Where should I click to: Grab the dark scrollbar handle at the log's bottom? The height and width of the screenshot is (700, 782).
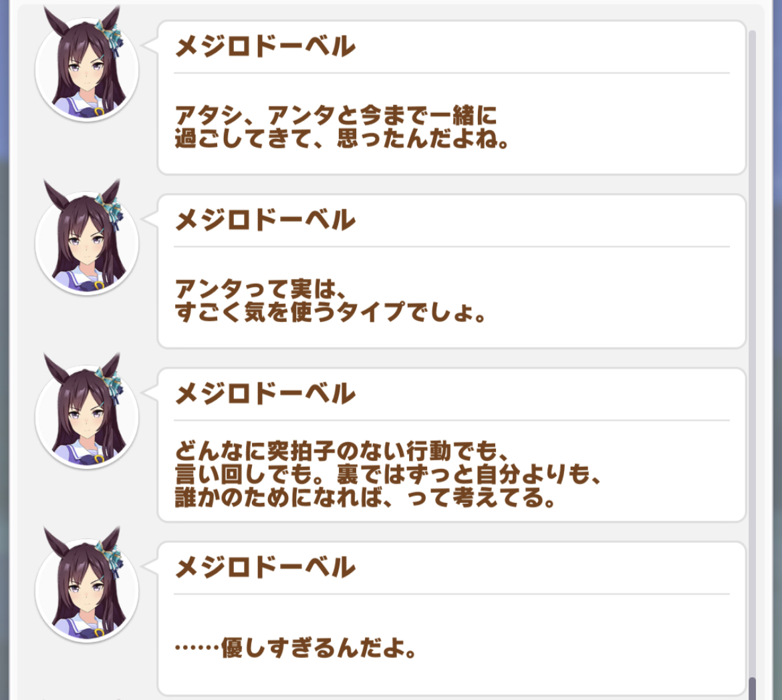tap(752, 689)
